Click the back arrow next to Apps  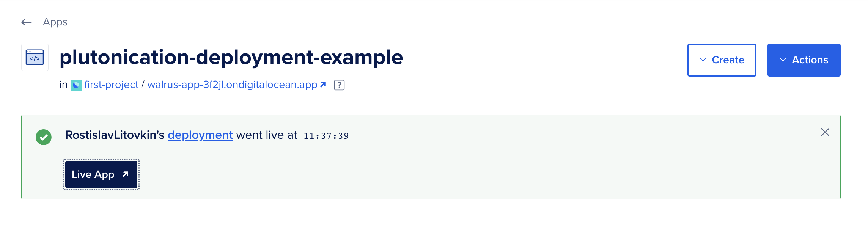point(27,22)
